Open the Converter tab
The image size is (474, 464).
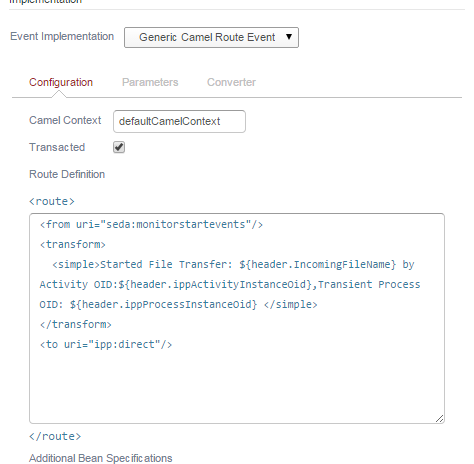(231, 82)
